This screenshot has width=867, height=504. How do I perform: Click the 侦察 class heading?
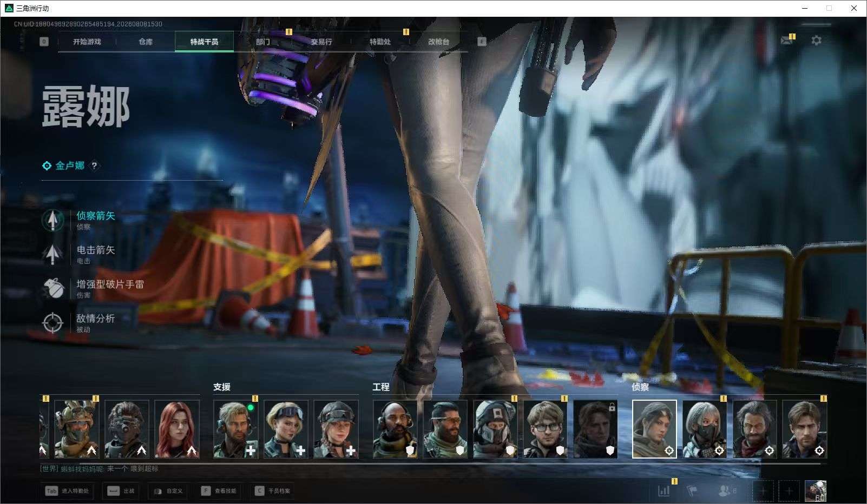(x=640, y=387)
